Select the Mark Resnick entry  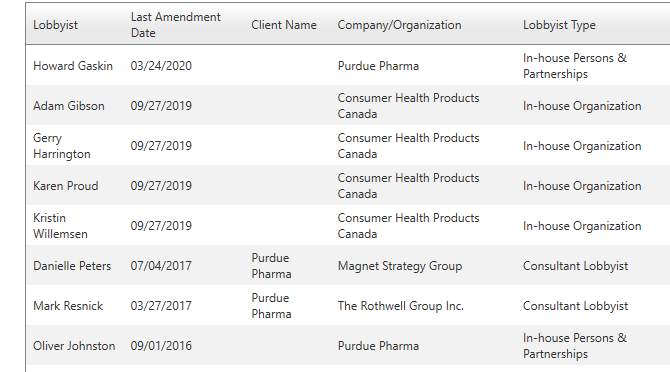tap(68, 306)
